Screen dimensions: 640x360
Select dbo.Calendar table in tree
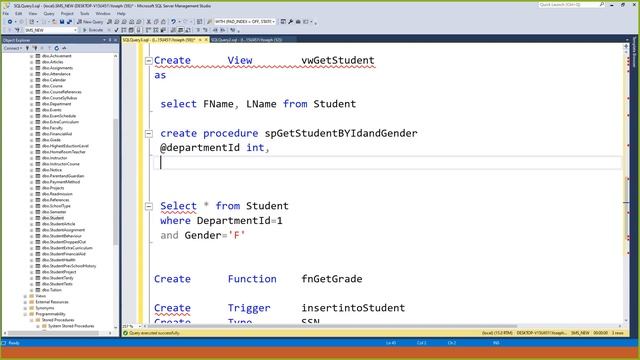pos(54,80)
